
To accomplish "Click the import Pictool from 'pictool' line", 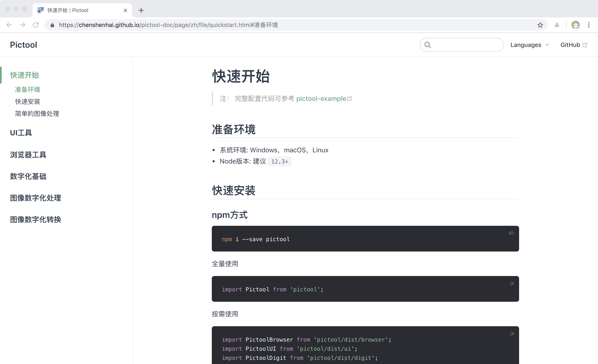I will [x=273, y=289].
